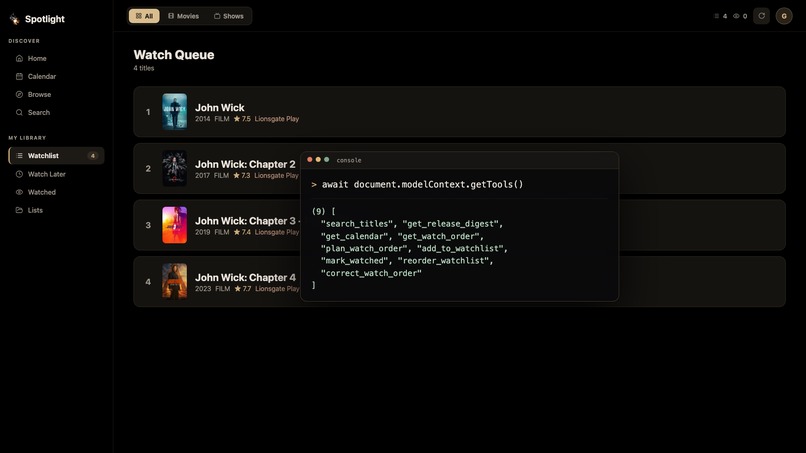Open the user avatar menu

click(x=784, y=16)
